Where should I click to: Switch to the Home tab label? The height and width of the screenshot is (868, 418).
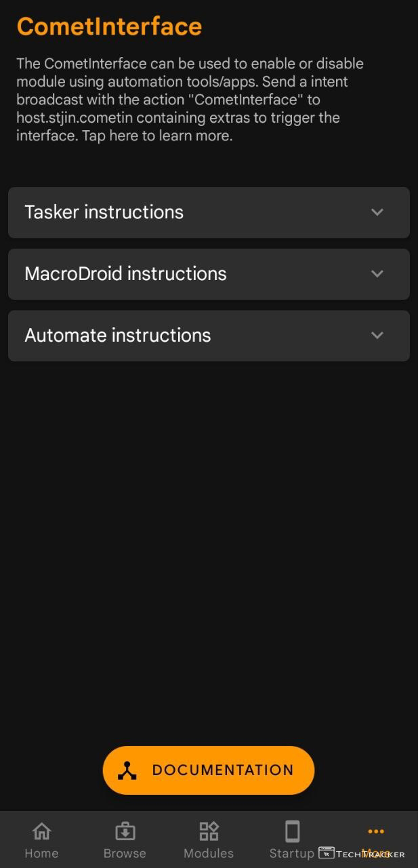tap(41, 853)
